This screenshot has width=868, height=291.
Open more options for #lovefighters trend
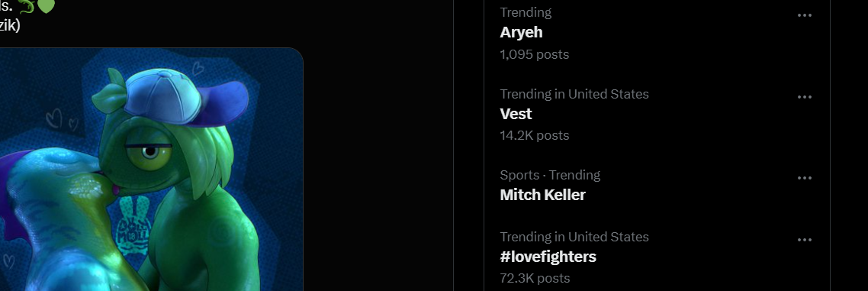click(x=804, y=240)
